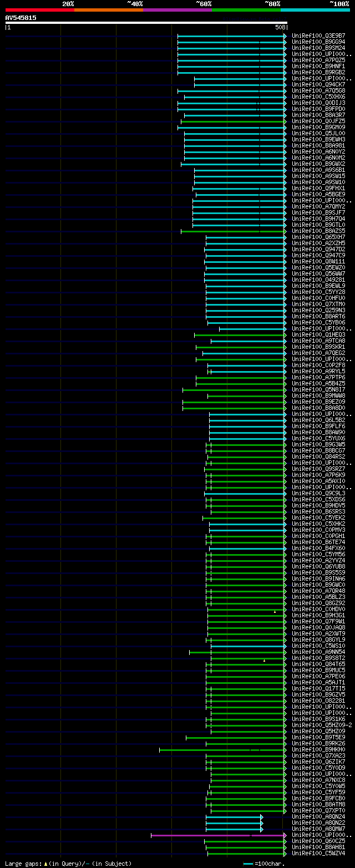
Task: Click the UniRef100_A8QN22 label
Action: point(318,823)
